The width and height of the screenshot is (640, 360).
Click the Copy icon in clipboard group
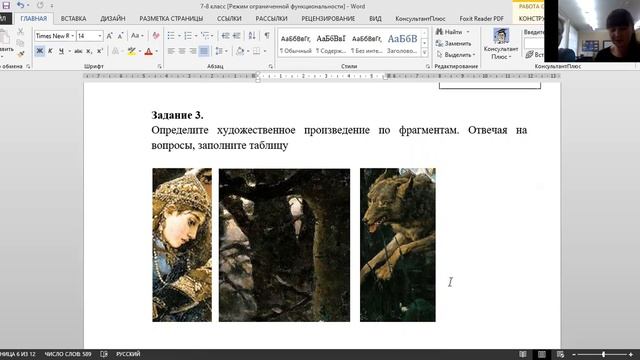click(20, 42)
